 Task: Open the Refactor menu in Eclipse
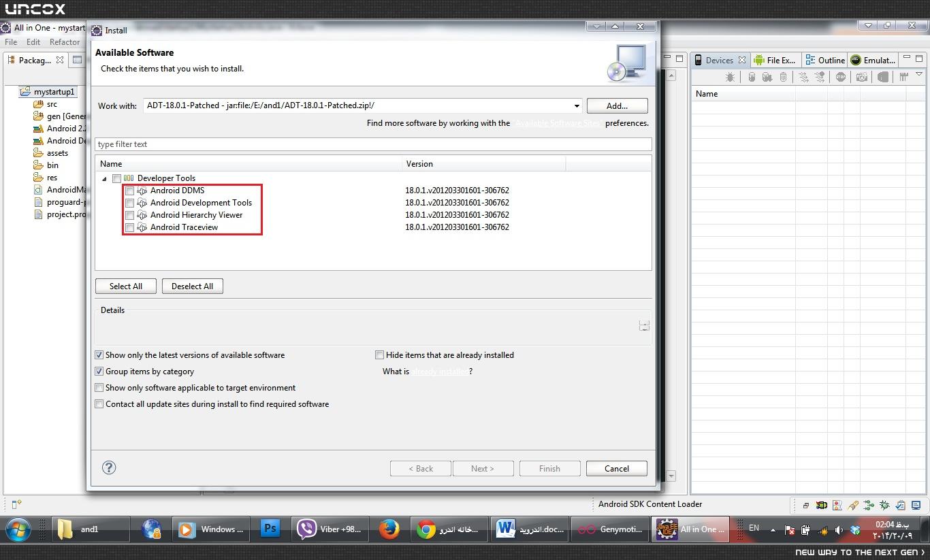coord(65,42)
